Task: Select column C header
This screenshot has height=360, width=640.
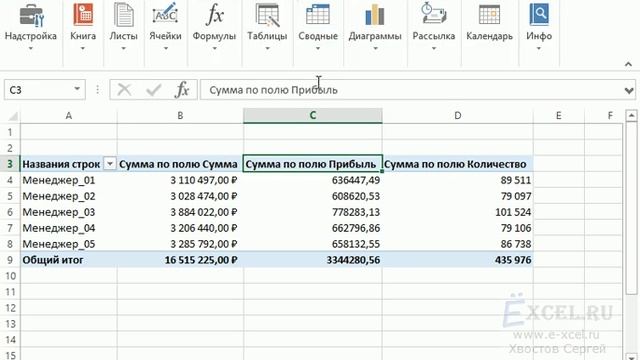Action: pos(313,116)
